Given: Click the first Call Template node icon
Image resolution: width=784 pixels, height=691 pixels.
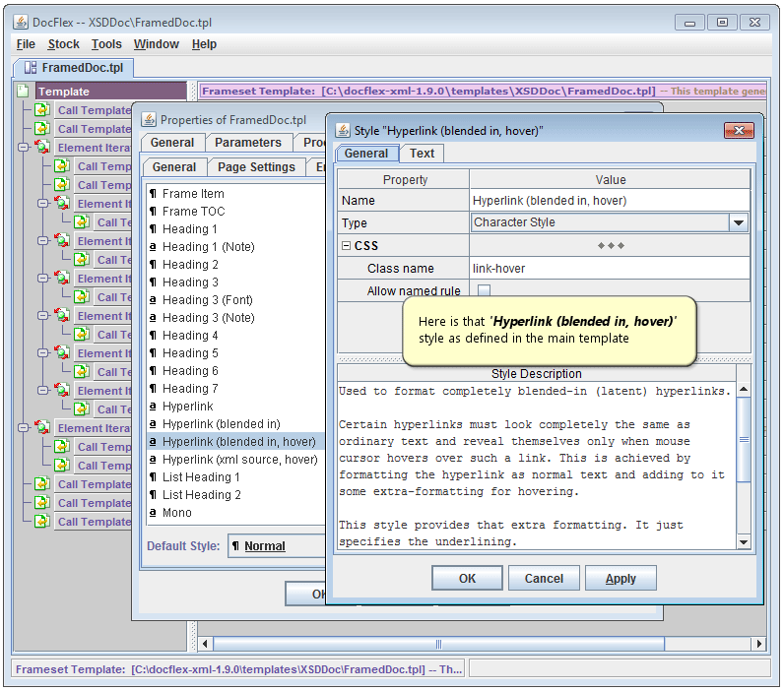Looking at the screenshot, I should [43, 110].
